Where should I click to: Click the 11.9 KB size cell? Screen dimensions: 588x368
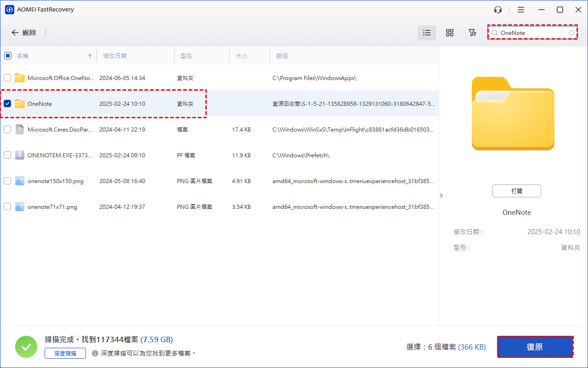pyautogui.click(x=242, y=155)
